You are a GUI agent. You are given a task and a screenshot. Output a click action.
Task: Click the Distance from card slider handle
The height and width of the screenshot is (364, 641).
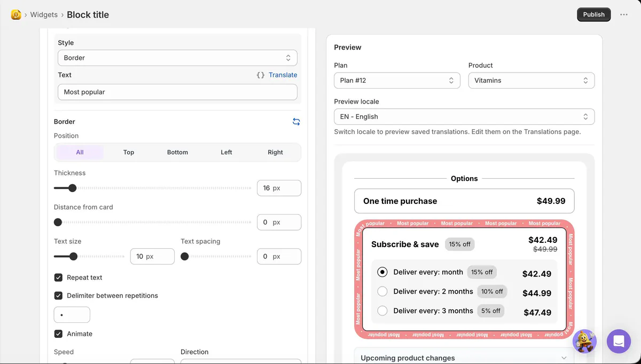coord(58,222)
